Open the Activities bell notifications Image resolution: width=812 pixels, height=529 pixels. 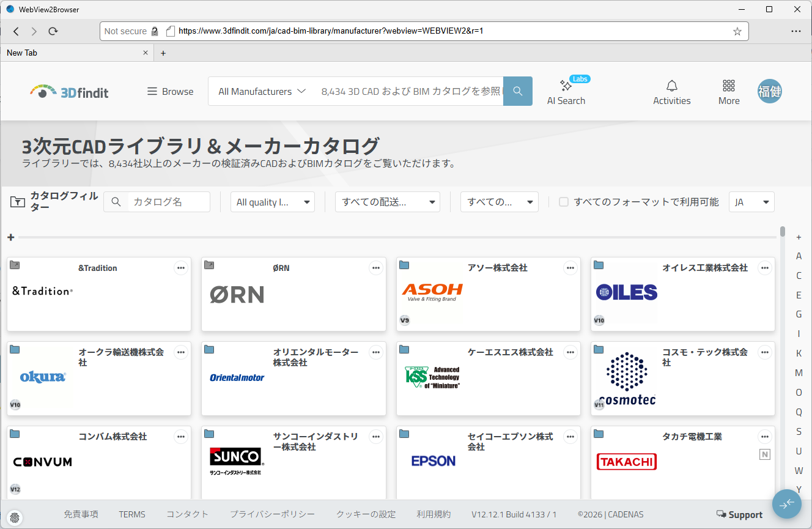click(671, 92)
